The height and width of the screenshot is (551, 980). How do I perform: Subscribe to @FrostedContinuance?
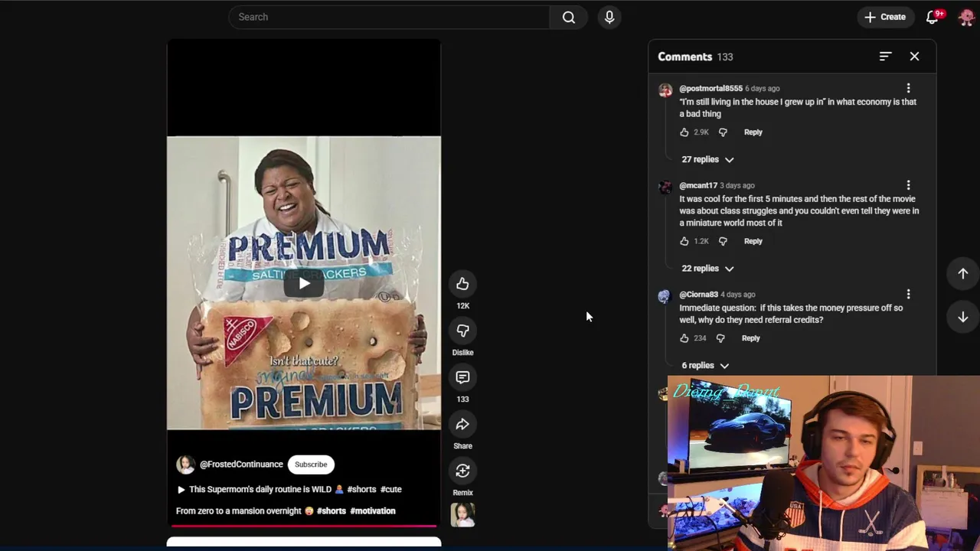[311, 465]
